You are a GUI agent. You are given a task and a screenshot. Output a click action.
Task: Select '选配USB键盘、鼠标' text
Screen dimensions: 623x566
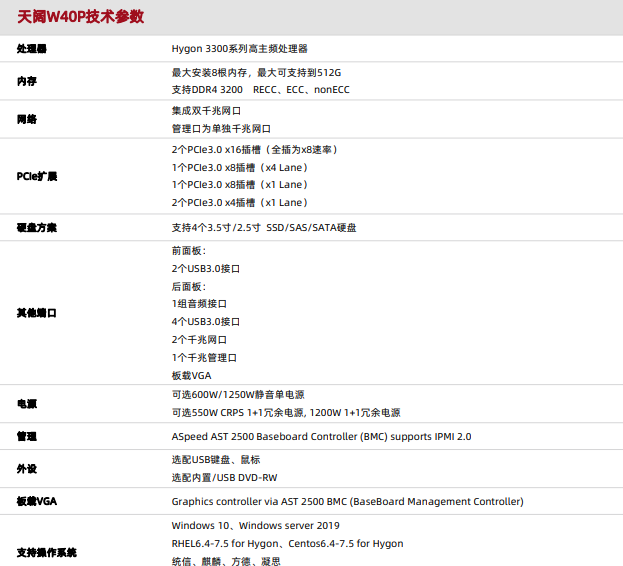(x=216, y=460)
